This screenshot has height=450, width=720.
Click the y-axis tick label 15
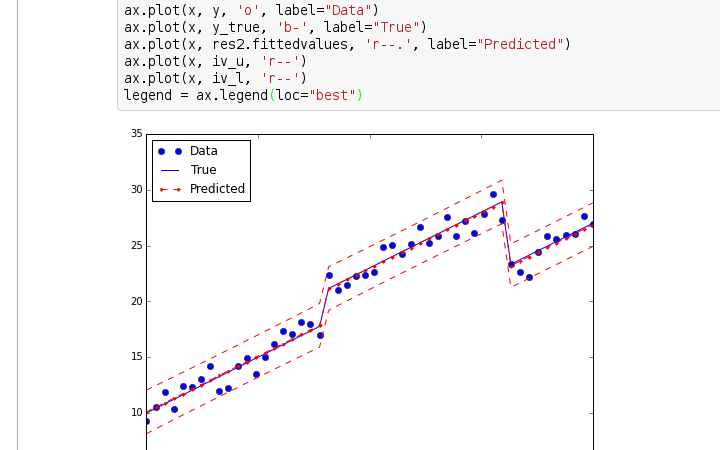click(x=136, y=357)
